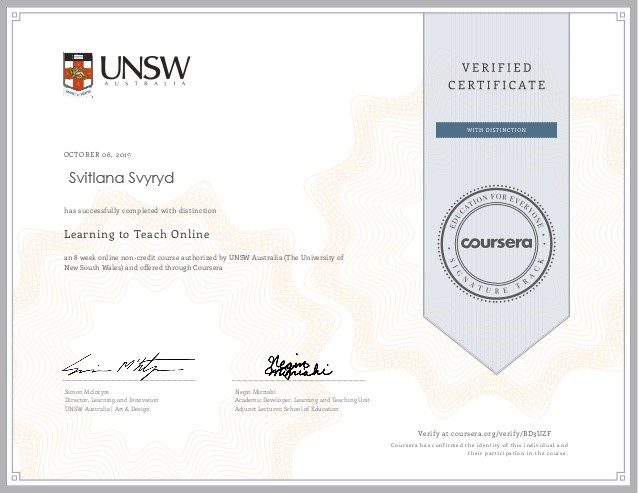Click the UNSW crest shield logo
638x493 pixels.
(x=78, y=75)
